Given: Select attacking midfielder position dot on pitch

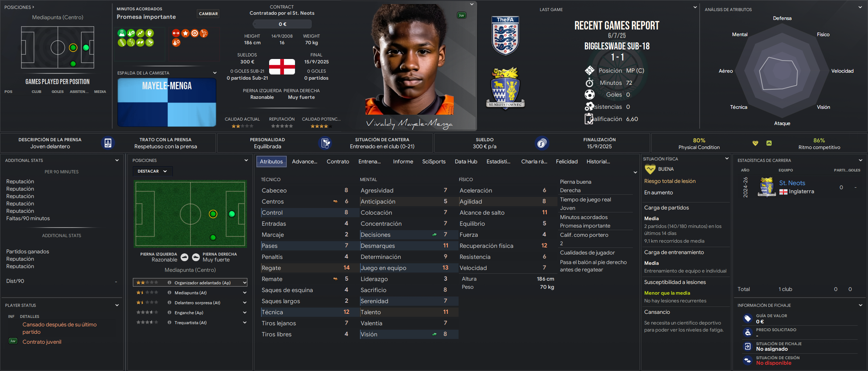Looking at the screenshot, I should coord(213,214).
